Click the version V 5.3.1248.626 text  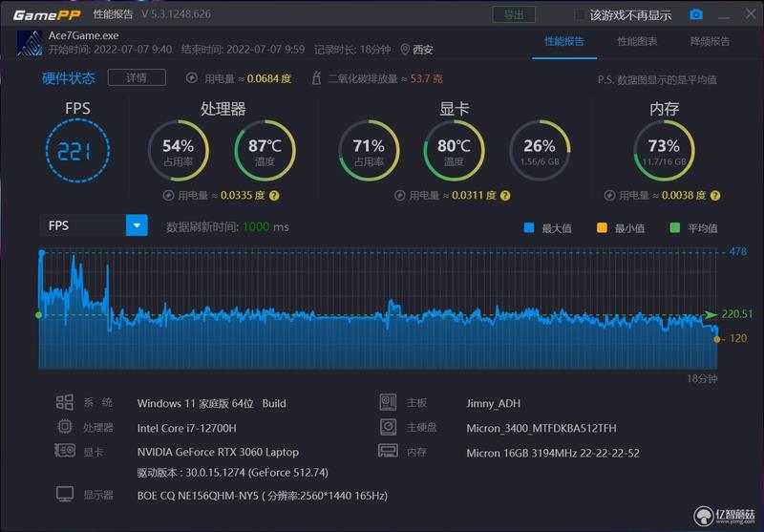[176, 14]
